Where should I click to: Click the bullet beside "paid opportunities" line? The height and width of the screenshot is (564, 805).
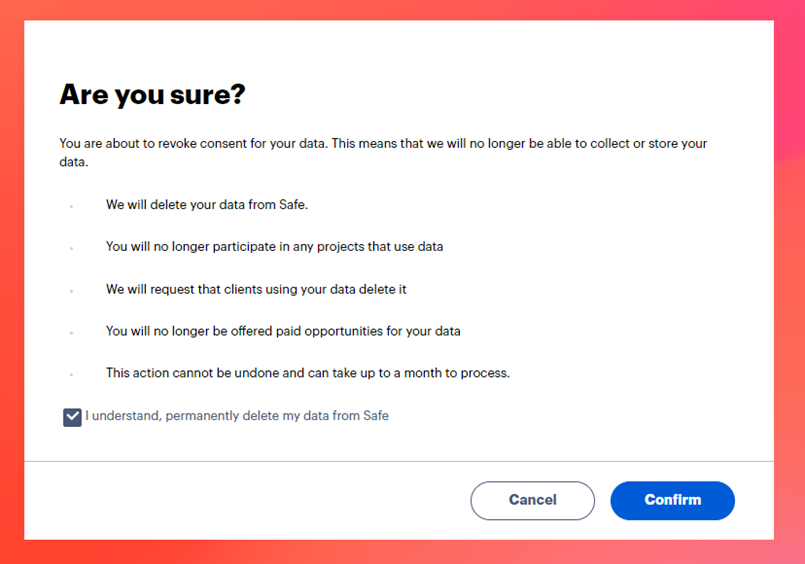71,332
